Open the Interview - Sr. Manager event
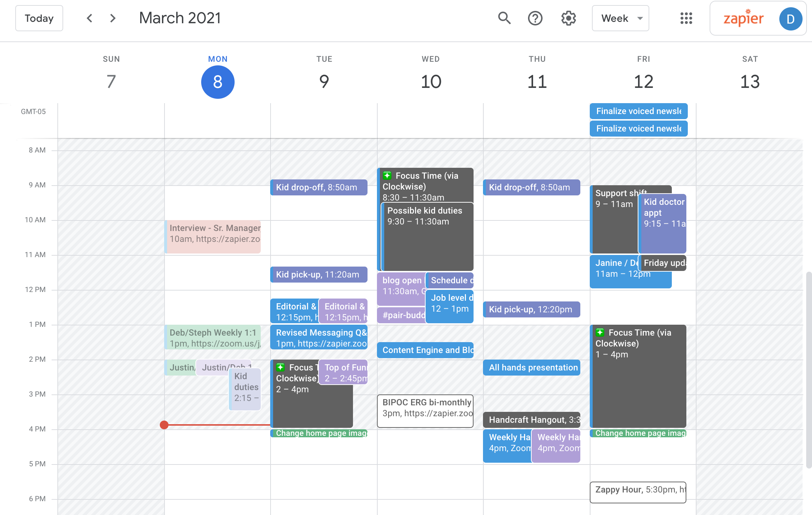The height and width of the screenshot is (515, 812). (x=214, y=236)
